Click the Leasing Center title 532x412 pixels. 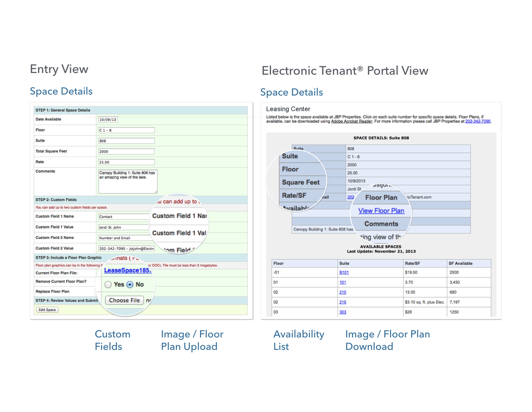coord(288,109)
